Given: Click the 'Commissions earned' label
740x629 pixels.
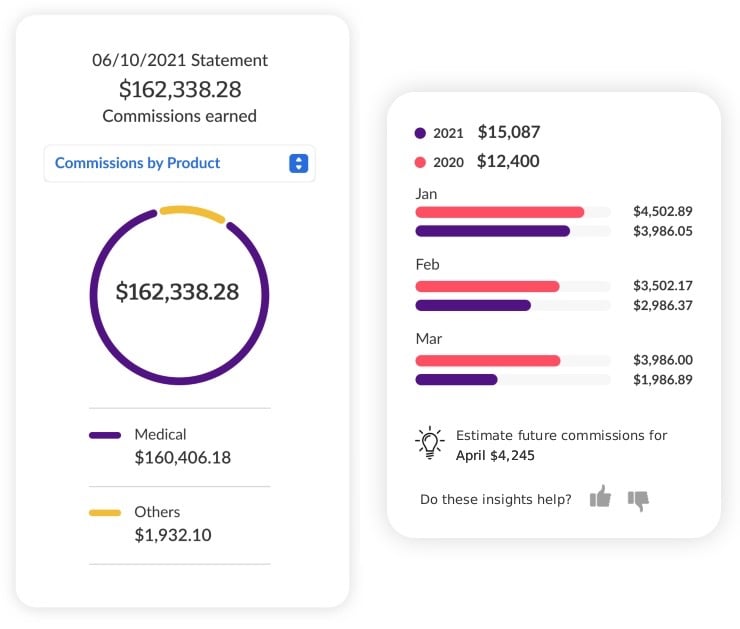Looking at the screenshot, I should point(179,116).
